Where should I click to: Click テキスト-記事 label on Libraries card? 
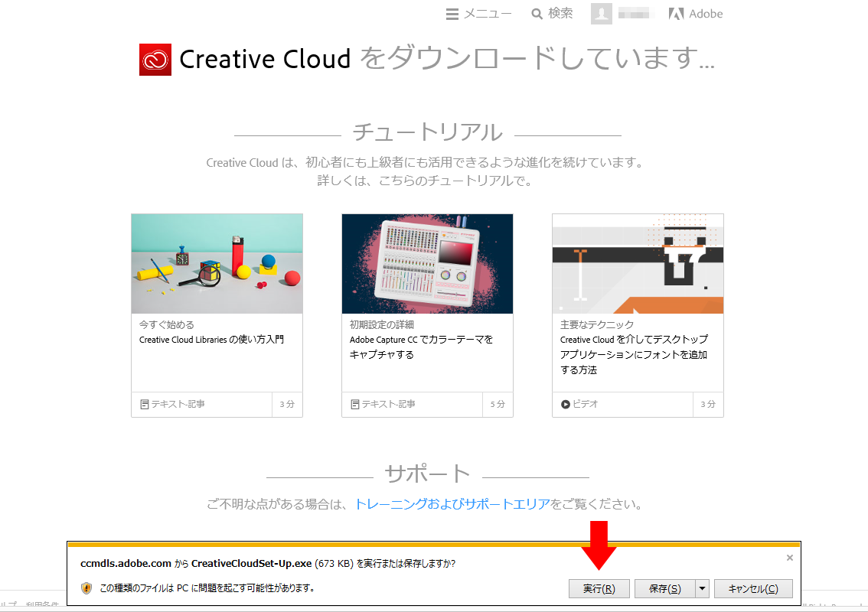[x=178, y=405]
